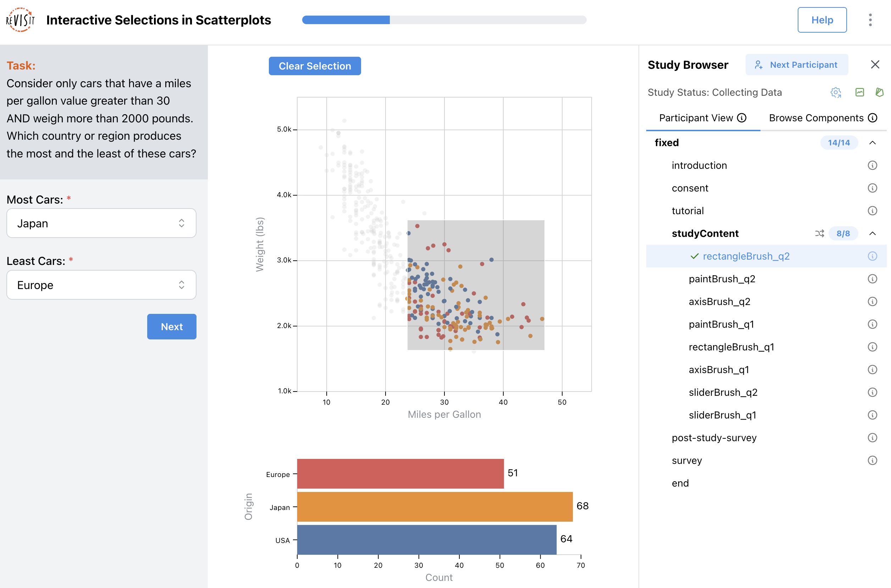Show info for paintBrush_q2
This screenshot has height=588, width=891.
[x=872, y=279]
